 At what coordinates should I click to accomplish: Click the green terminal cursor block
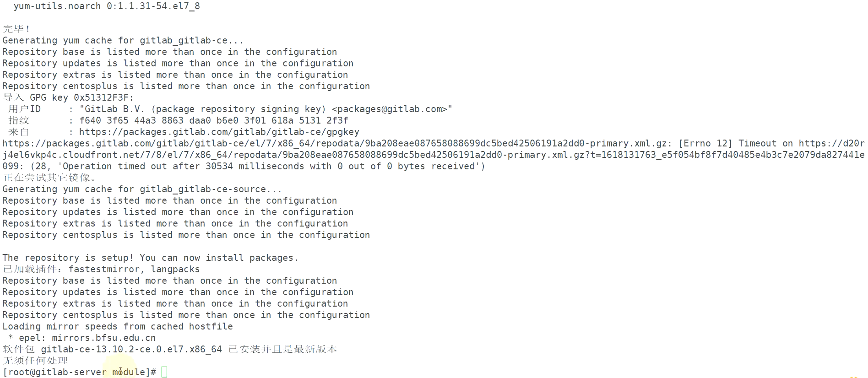point(164,372)
